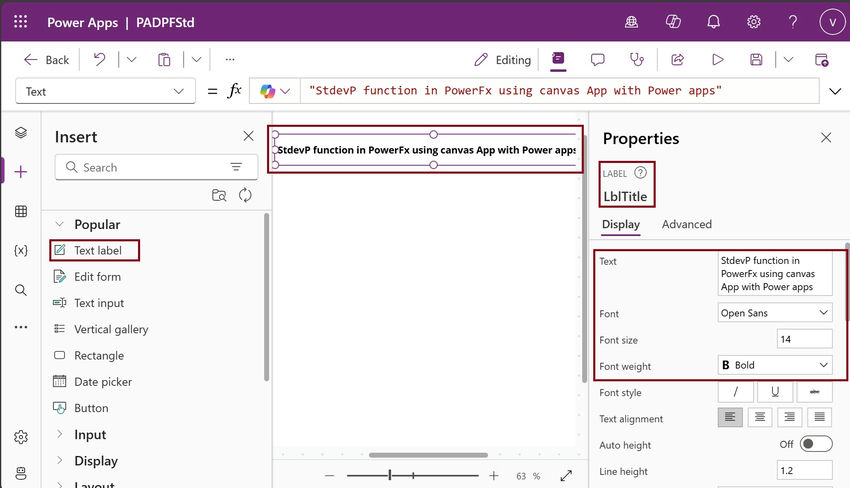Switch to the Advanced tab

coord(686,224)
